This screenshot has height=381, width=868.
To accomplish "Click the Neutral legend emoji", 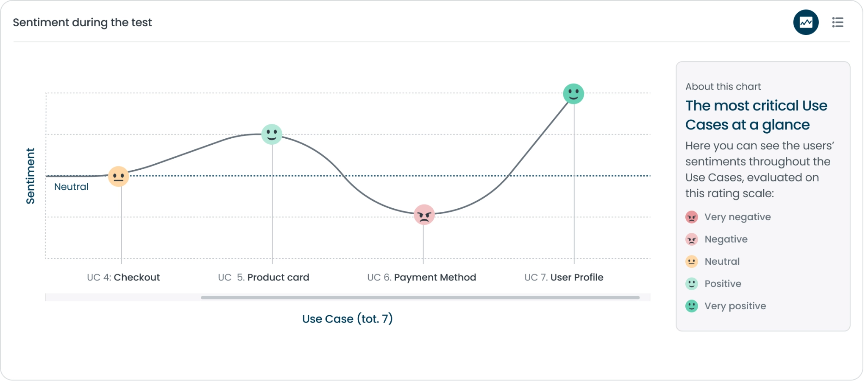I will [x=691, y=261].
